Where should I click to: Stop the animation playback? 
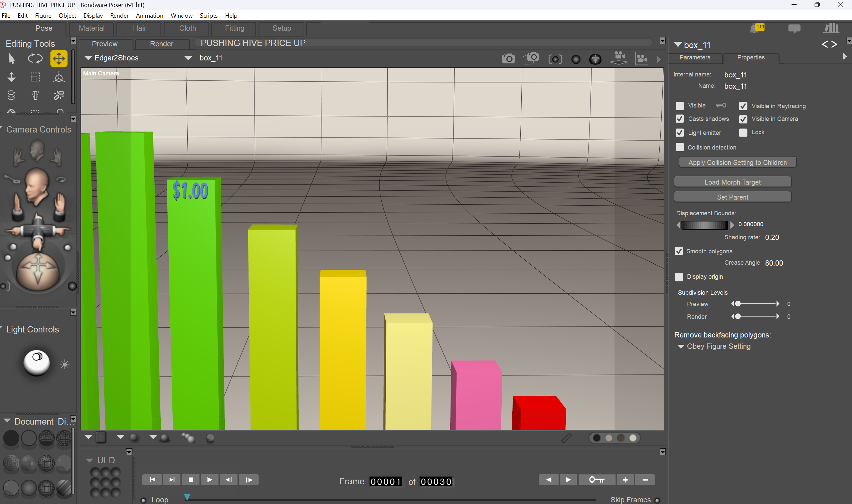tap(190, 480)
